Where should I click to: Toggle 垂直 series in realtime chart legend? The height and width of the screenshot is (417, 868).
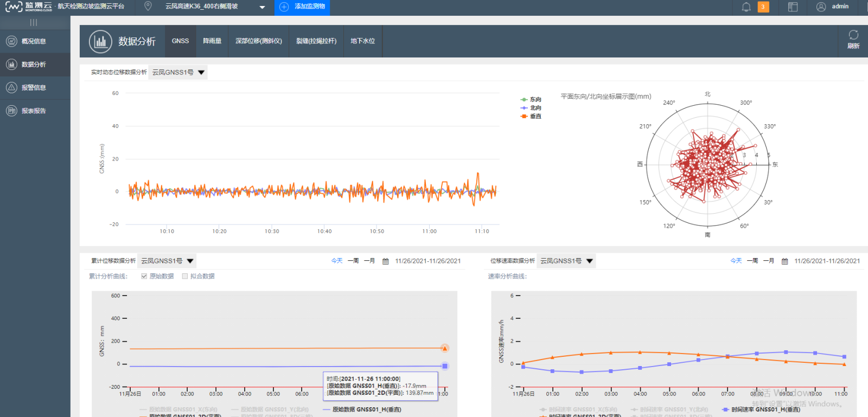(531, 117)
